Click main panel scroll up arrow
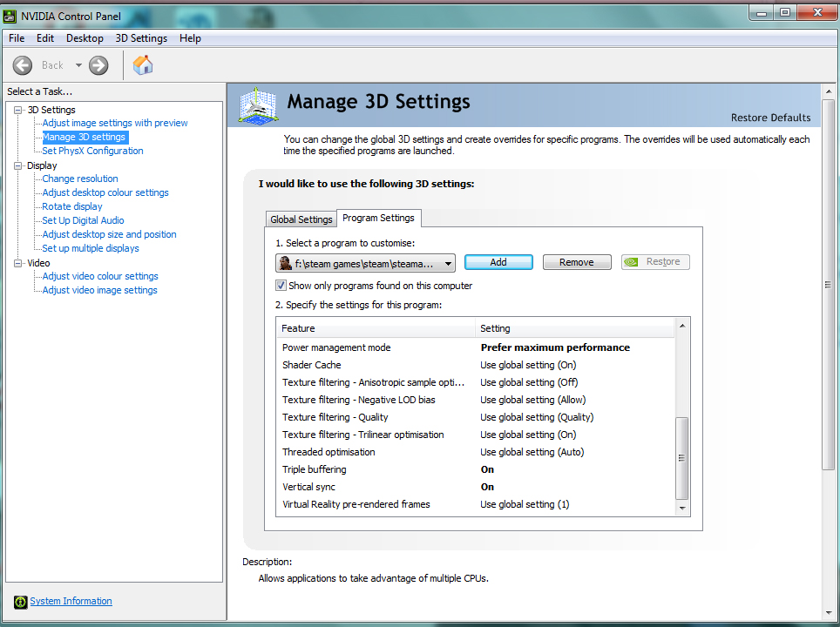840x627 pixels. tap(828, 91)
